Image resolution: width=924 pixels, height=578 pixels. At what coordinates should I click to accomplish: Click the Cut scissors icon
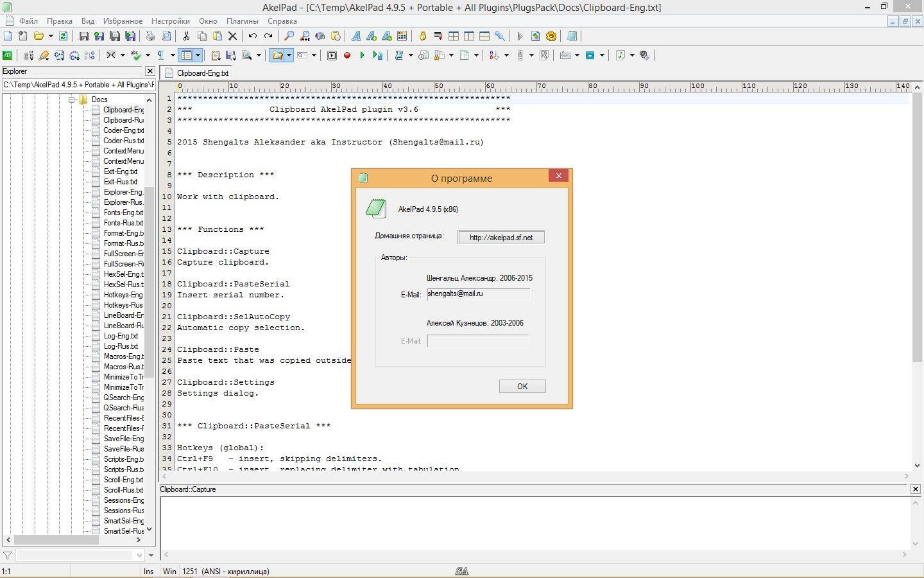pyautogui.click(x=186, y=36)
